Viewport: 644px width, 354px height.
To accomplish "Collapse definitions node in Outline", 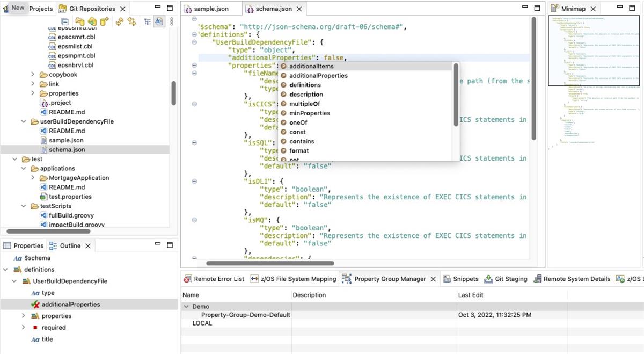I will (x=6, y=269).
